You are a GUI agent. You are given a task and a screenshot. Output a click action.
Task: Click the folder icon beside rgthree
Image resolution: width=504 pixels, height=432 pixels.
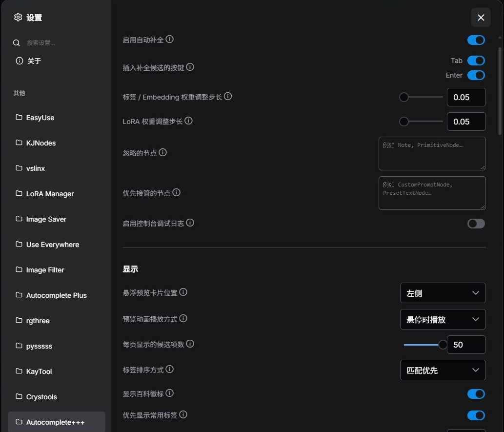coord(19,320)
